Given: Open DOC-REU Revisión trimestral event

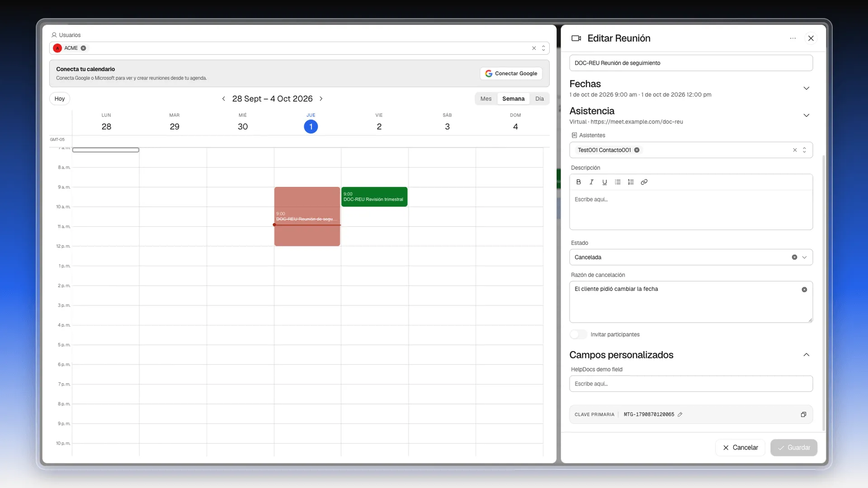Looking at the screenshot, I should coord(374,197).
